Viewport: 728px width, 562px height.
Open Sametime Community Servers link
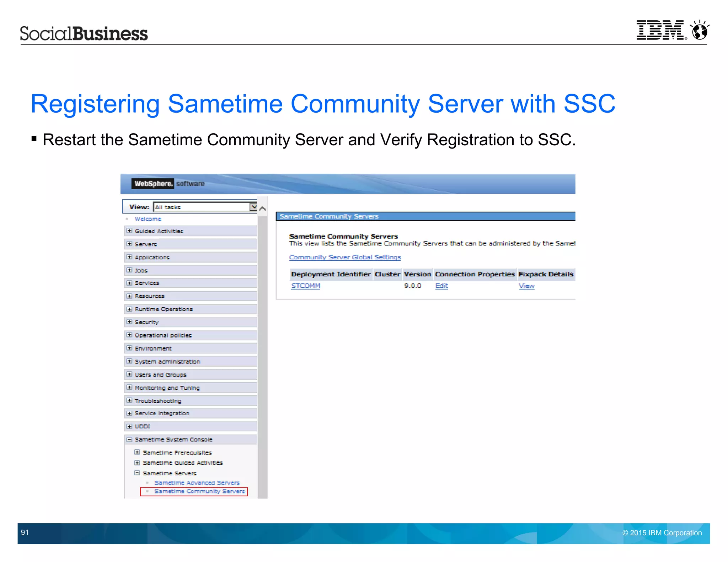200,491
